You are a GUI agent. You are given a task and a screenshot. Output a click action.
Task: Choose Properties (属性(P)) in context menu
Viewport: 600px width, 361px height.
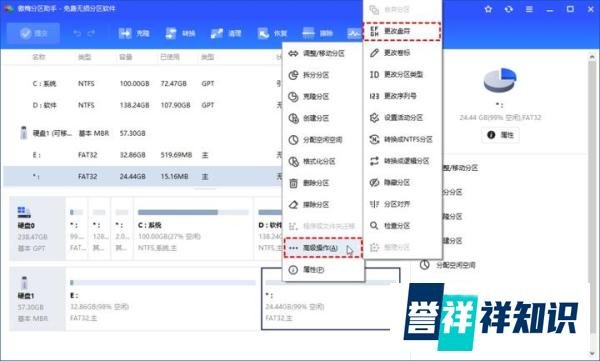pos(323,270)
